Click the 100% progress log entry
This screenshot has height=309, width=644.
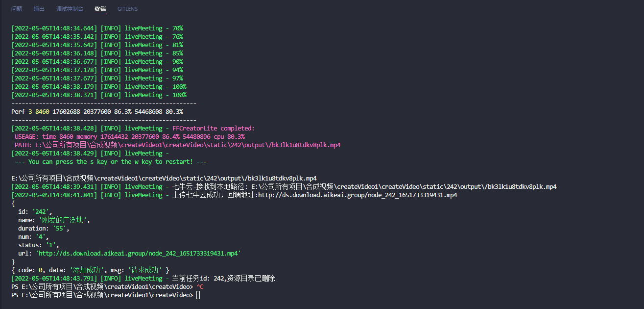98,86
